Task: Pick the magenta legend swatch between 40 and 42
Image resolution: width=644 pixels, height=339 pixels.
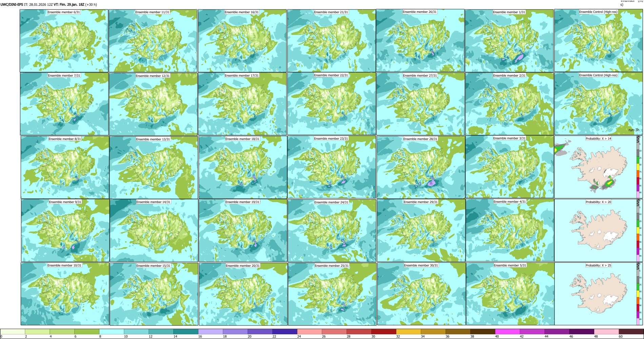Action: pyautogui.click(x=507, y=332)
